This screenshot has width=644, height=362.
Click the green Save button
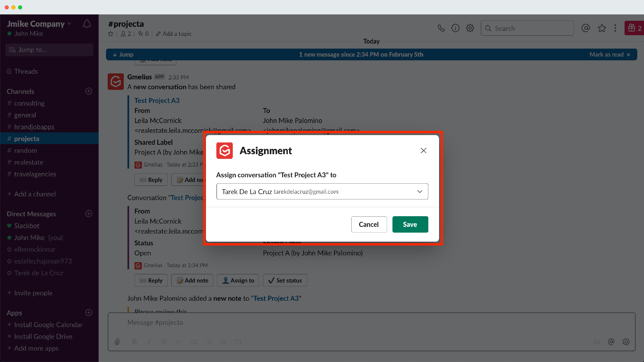pyautogui.click(x=410, y=224)
